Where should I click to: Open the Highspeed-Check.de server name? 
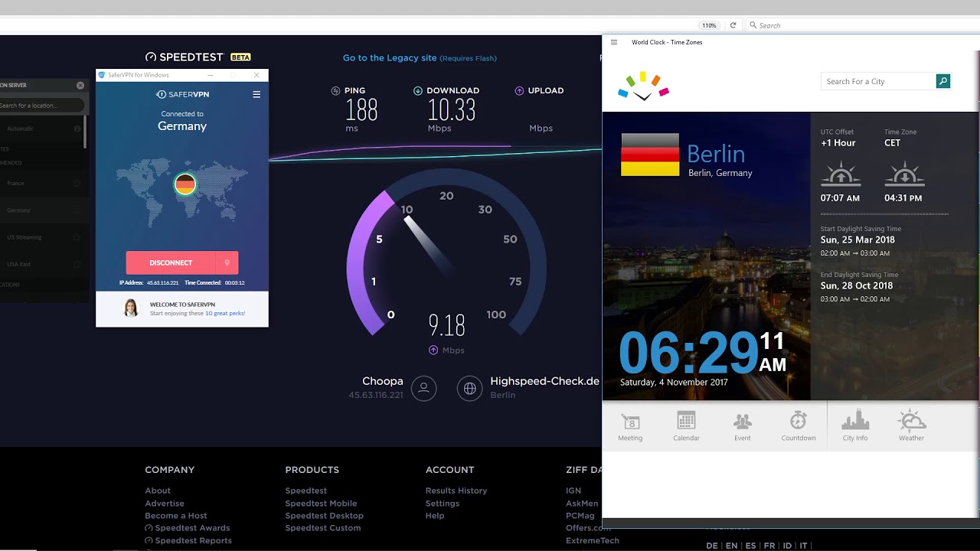(x=544, y=381)
